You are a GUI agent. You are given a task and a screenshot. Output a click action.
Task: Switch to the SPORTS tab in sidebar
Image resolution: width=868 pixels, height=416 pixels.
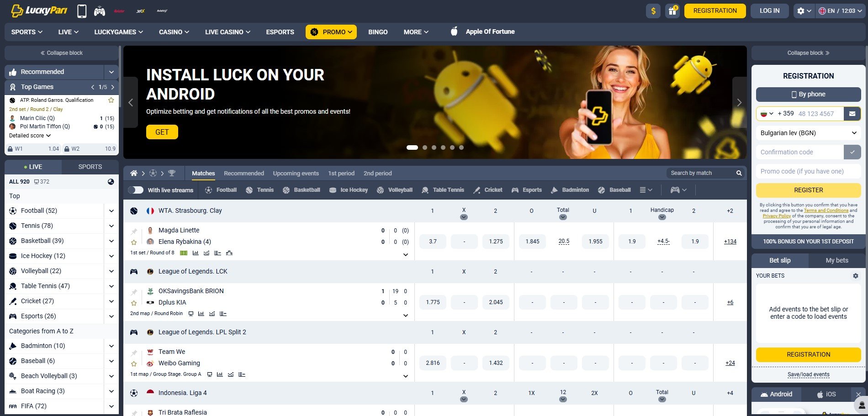coord(90,167)
